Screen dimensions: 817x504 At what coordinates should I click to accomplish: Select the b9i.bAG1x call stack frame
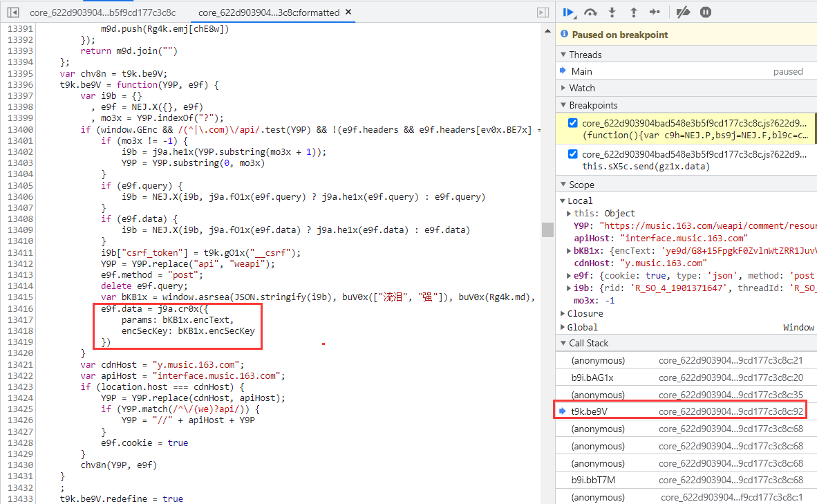coord(592,377)
